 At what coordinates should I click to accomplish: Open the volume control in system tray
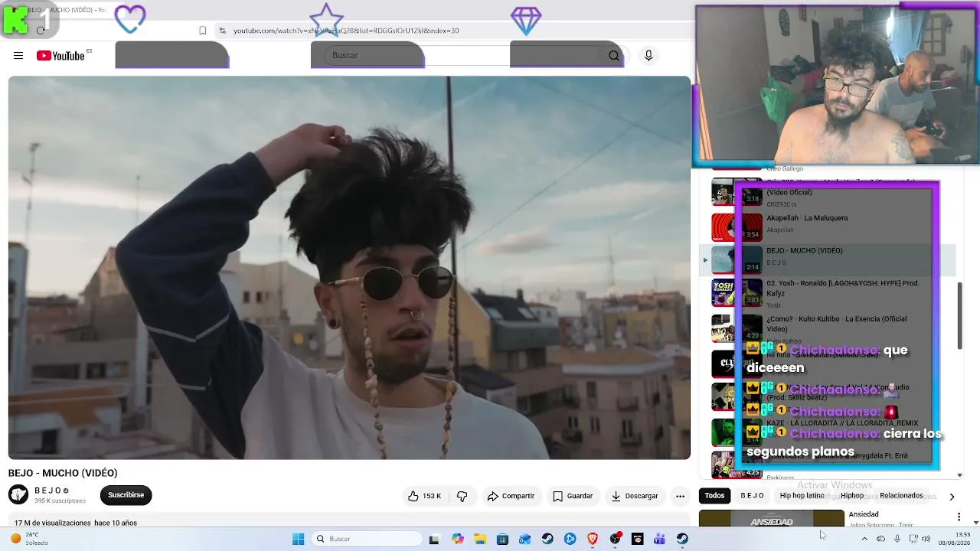pyautogui.click(x=926, y=539)
